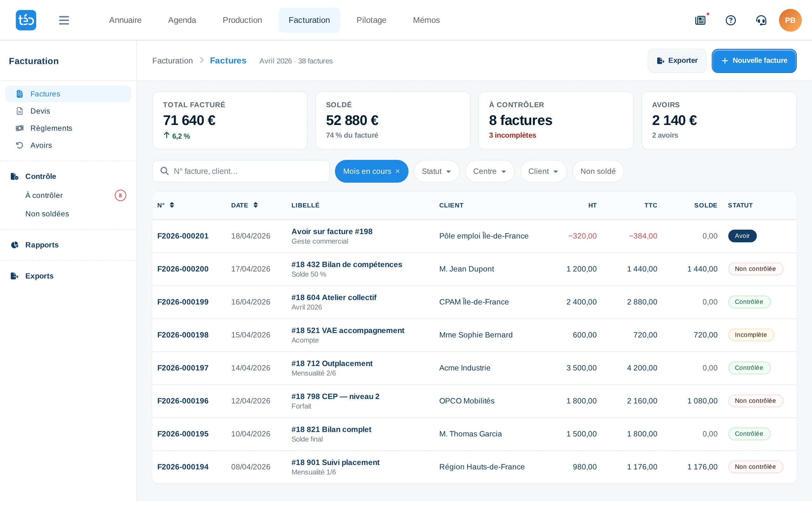Click the headset support icon

click(x=761, y=20)
